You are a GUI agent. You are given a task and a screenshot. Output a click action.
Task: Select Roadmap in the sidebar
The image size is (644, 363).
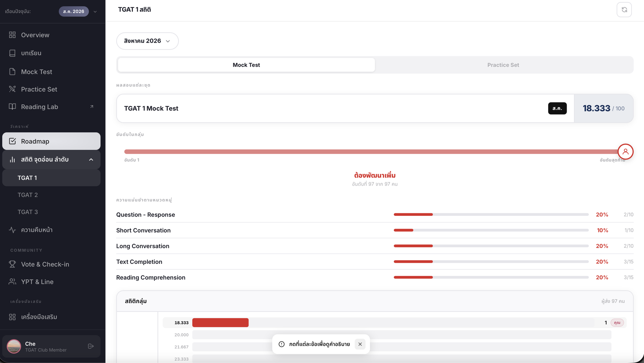coord(51,141)
